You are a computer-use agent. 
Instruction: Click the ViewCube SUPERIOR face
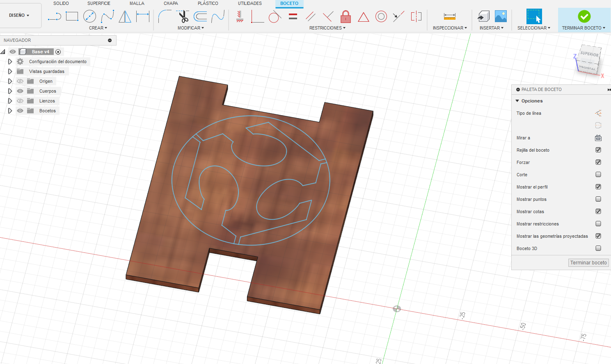[590, 54]
